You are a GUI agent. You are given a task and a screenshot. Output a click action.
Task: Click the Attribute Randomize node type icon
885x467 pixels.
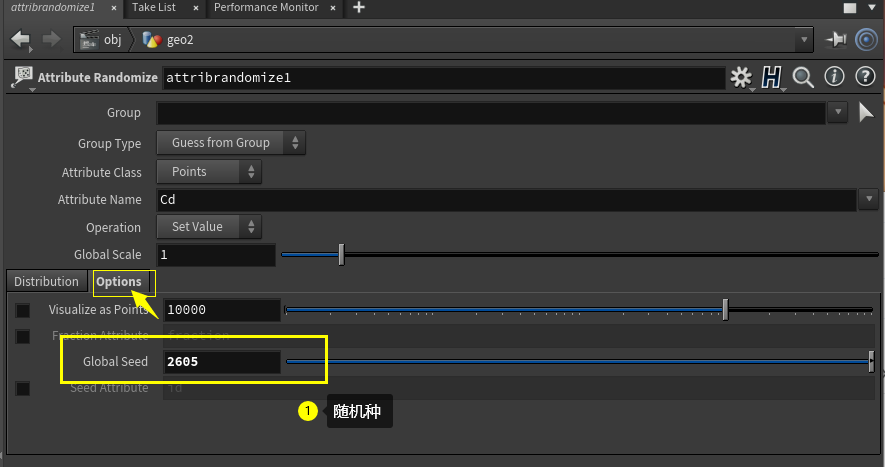[23, 77]
